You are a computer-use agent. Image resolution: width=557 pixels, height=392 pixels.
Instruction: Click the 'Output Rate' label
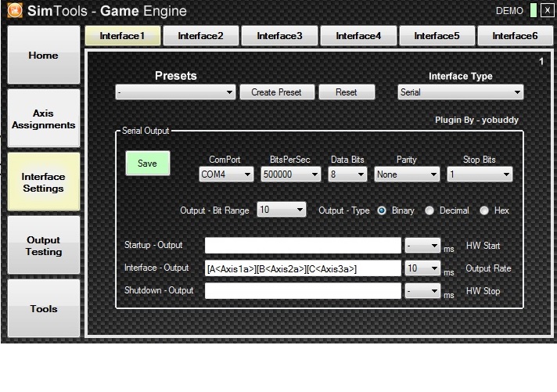pos(488,268)
